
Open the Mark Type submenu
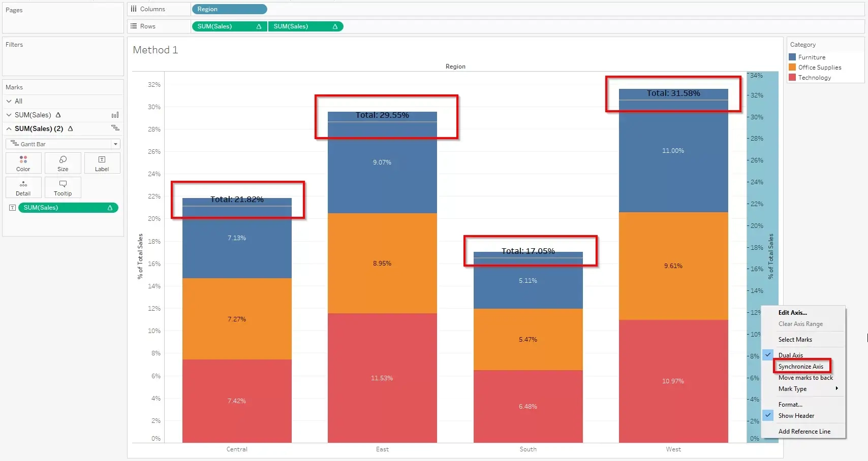point(792,388)
